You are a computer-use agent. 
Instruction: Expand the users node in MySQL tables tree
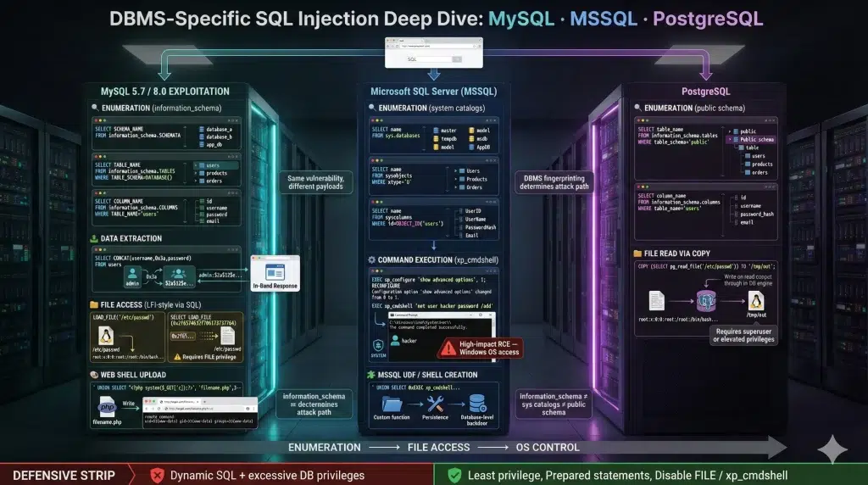tap(196, 165)
